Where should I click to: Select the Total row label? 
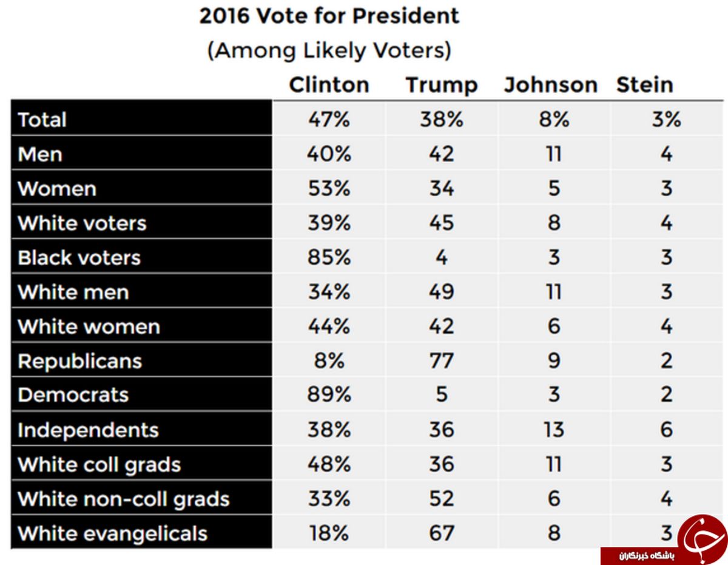point(42,120)
